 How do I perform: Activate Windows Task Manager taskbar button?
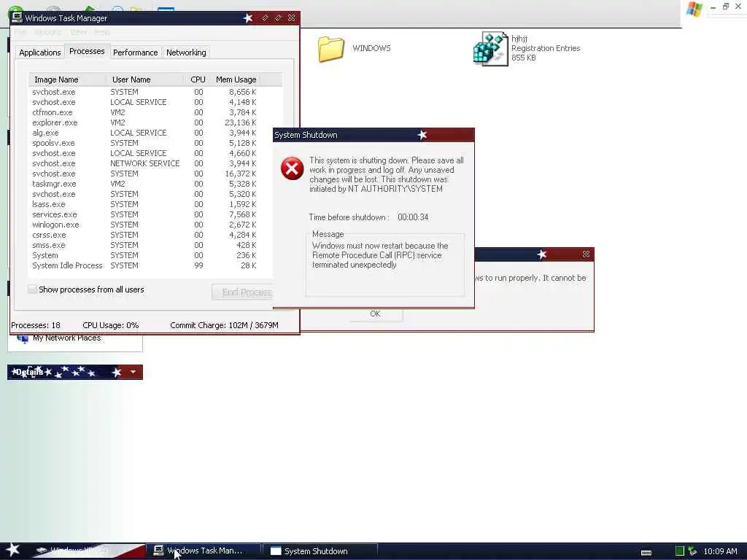204,551
